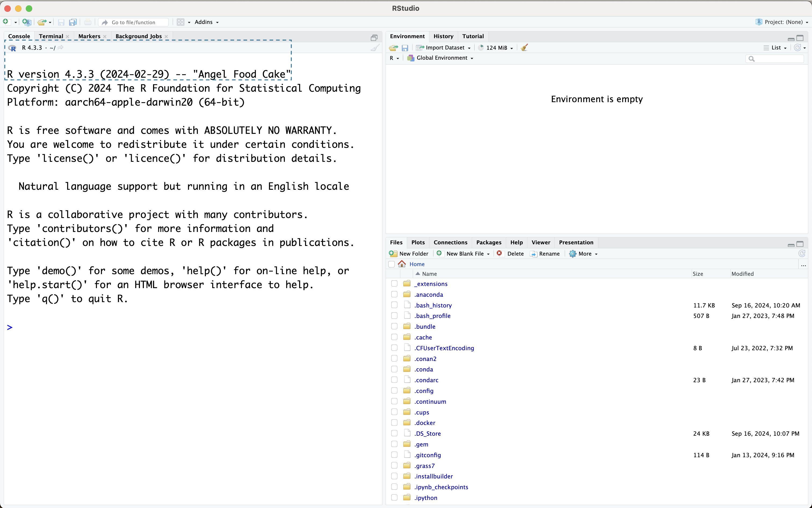
Task: Click the view current working directory arrow
Action: coord(60,48)
